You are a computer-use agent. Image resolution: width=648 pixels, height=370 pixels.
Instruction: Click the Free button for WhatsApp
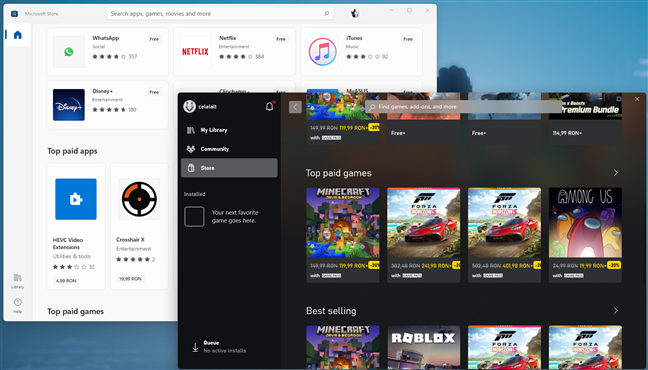(154, 39)
